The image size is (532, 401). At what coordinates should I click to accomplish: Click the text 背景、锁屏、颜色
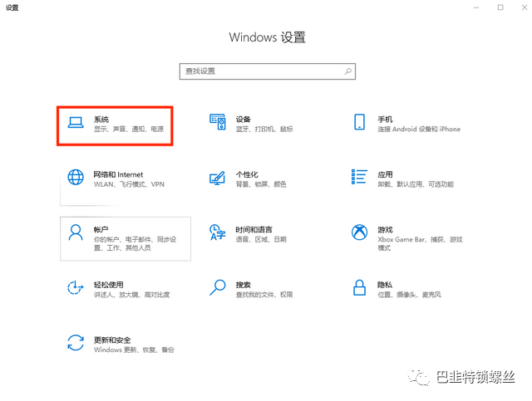[261, 184]
